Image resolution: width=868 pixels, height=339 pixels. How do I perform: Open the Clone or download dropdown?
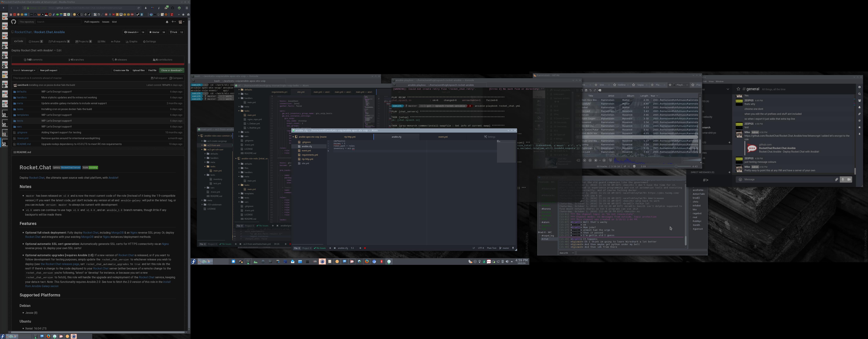coord(172,70)
